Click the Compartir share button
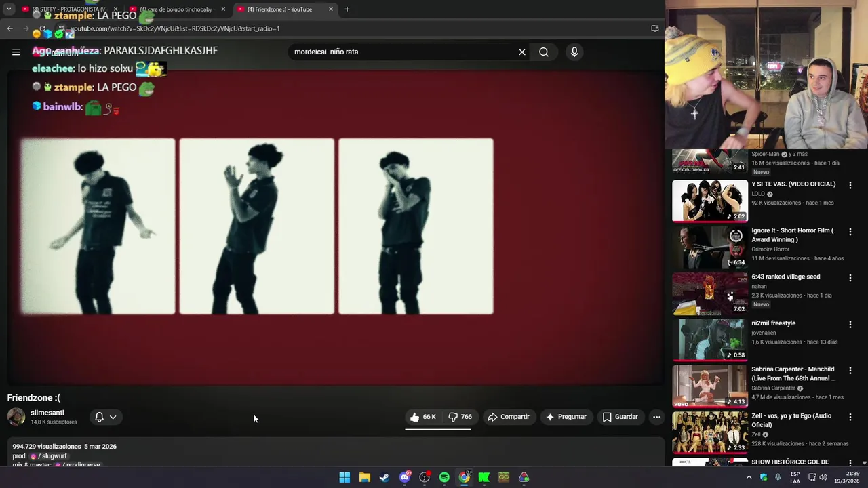Screen dimensions: 868x488 tap(509, 417)
